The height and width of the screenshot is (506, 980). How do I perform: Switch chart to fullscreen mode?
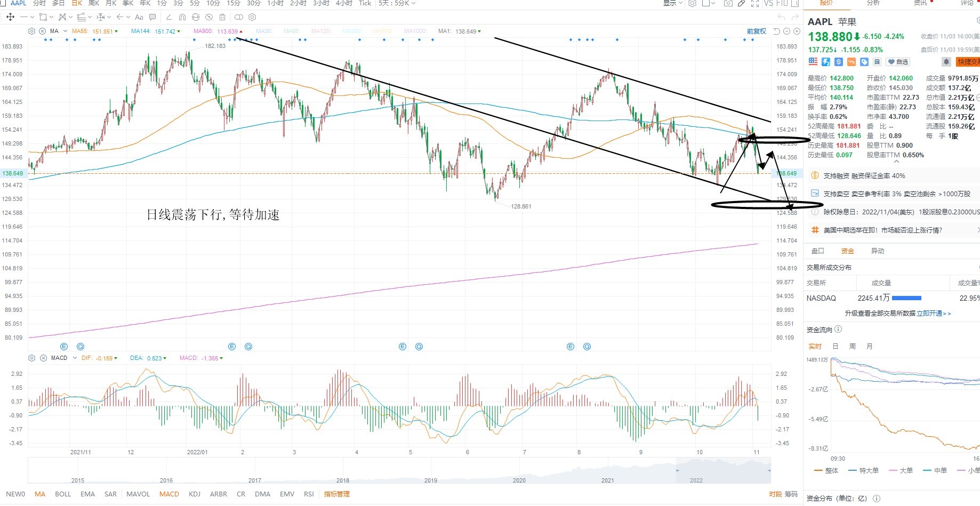point(755,3)
